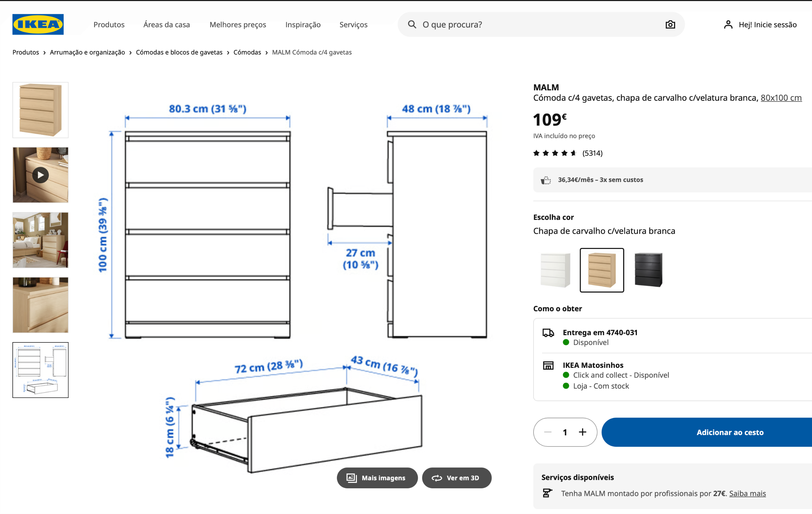The image size is (812, 514).
Task: Click the IKEA logo
Action: click(x=38, y=24)
